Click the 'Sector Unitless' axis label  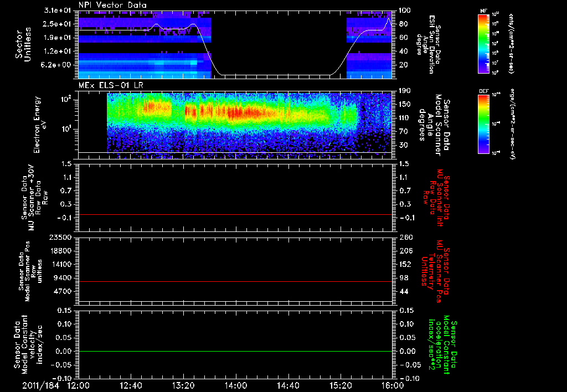click(x=23, y=44)
